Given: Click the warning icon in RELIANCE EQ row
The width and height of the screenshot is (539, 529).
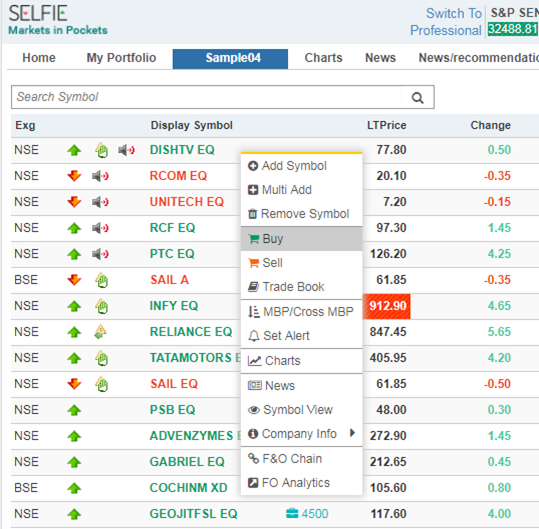Looking at the screenshot, I should [x=100, y=332].
